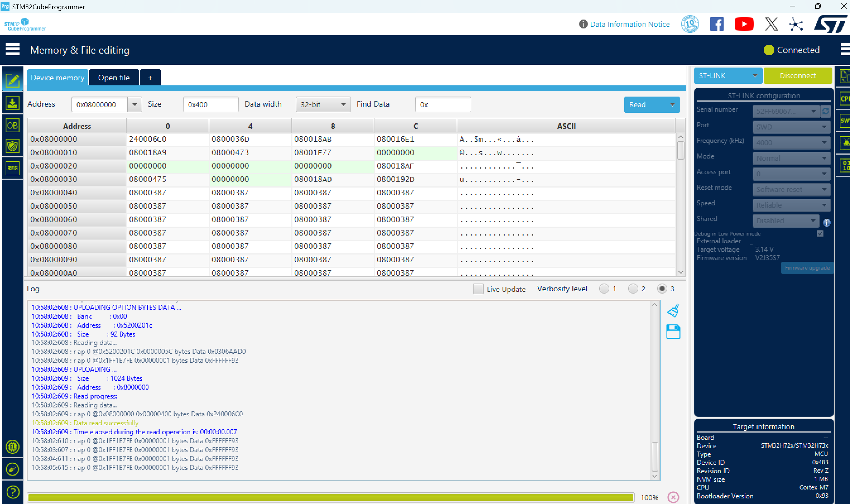The height and width of the screenshot is (504, 850).
Task: Switch to the Open file tab
Action: pos(114,77)
